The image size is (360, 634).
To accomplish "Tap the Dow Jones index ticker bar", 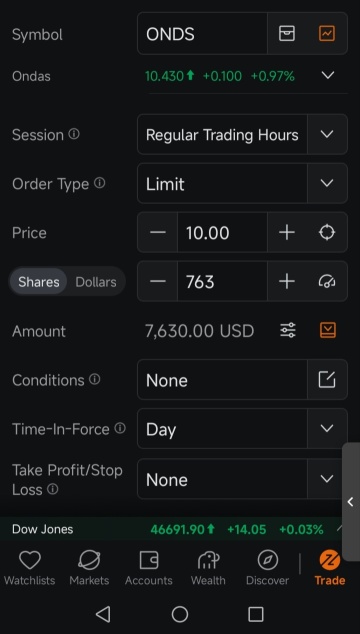I will (x=172, y=529).
